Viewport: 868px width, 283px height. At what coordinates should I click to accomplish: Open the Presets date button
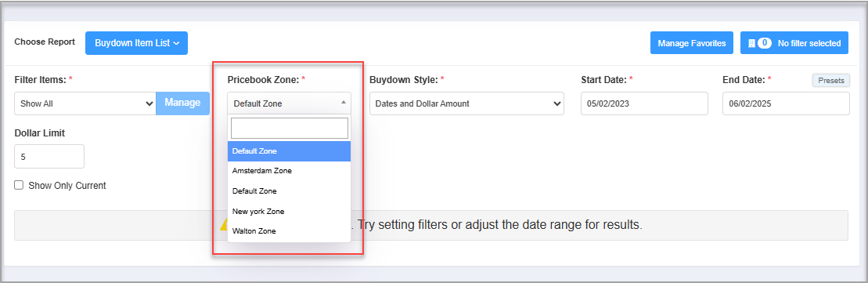point(831,81)
